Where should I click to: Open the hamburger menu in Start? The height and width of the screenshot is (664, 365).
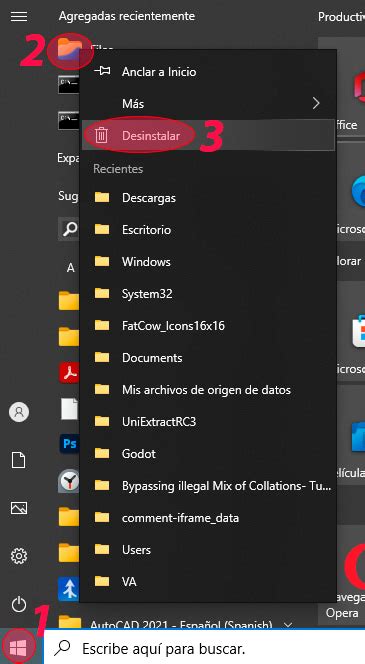pos(19,17)
